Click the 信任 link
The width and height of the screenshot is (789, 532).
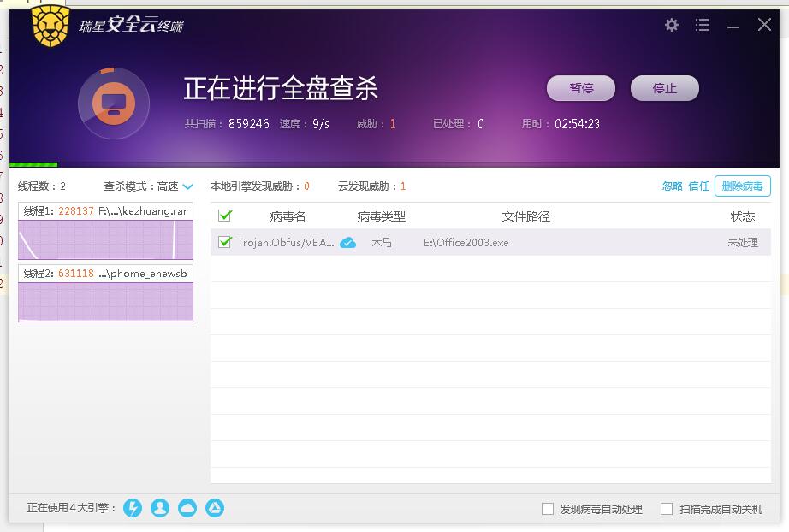click(698, 186)
